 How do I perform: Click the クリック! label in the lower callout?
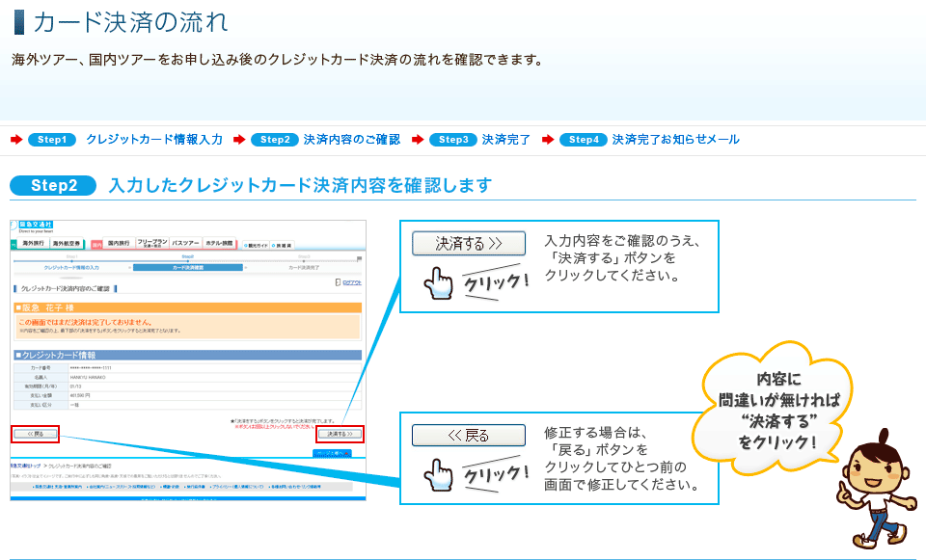tap(495, 473)
